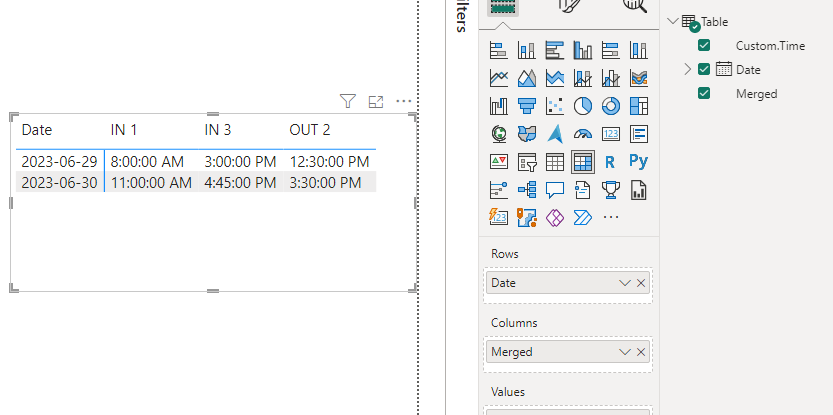The image size is (833, 415).
Task: Select the Gauge visual
Action: coord(583,134)
